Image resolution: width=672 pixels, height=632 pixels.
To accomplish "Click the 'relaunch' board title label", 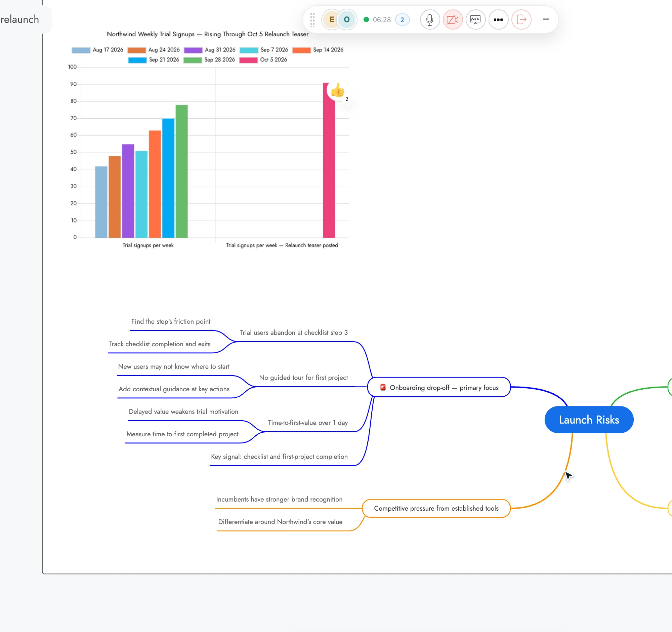I will pyautogui.click(x=19, y=19).
